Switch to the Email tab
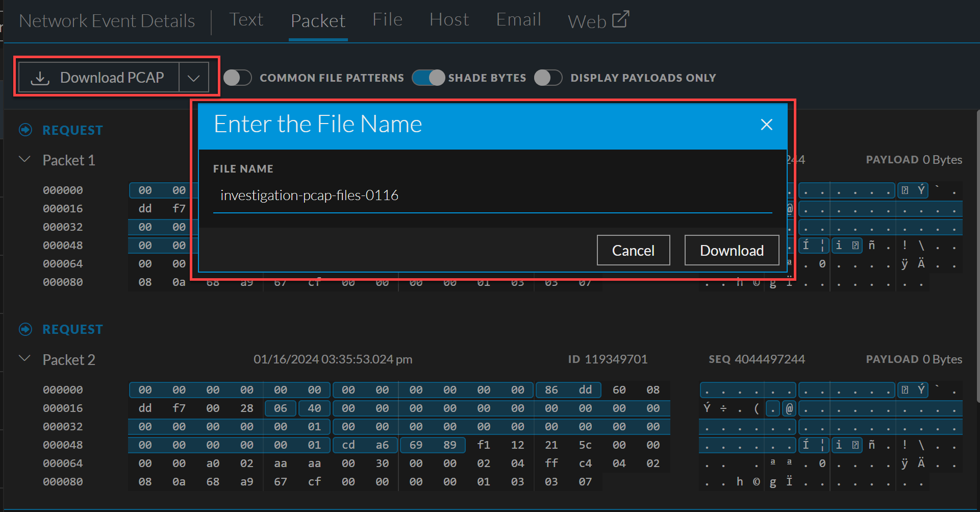This screenshot has height=512, width=980. click(518, 19)
